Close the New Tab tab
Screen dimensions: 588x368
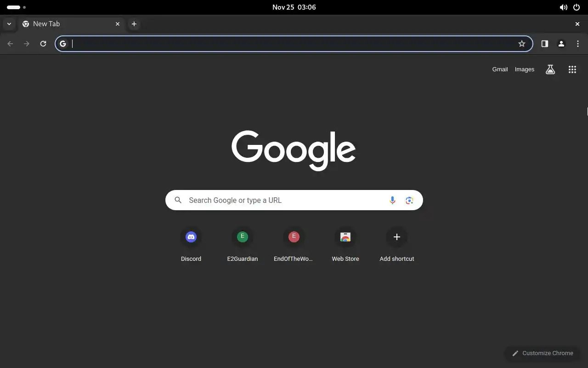[x=118, y=24]
